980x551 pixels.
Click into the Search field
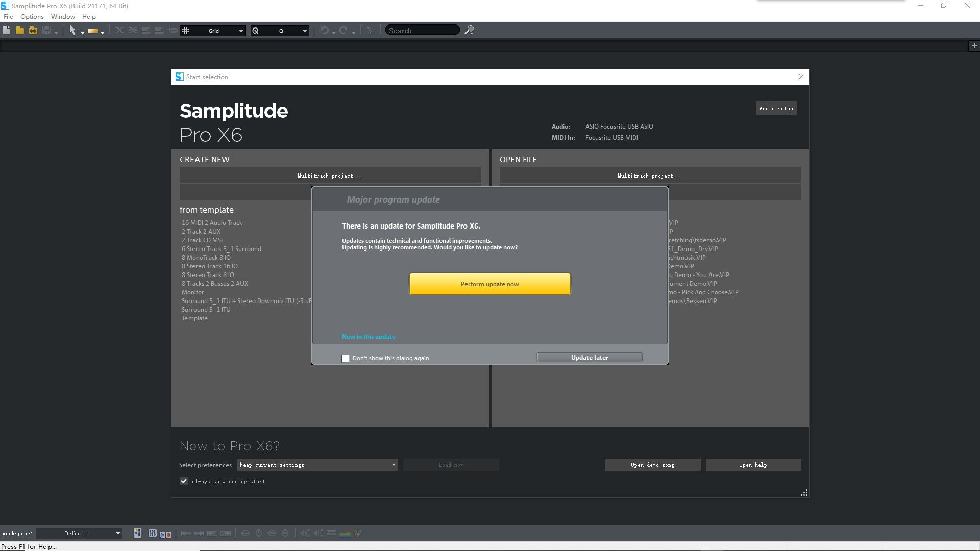422,31
